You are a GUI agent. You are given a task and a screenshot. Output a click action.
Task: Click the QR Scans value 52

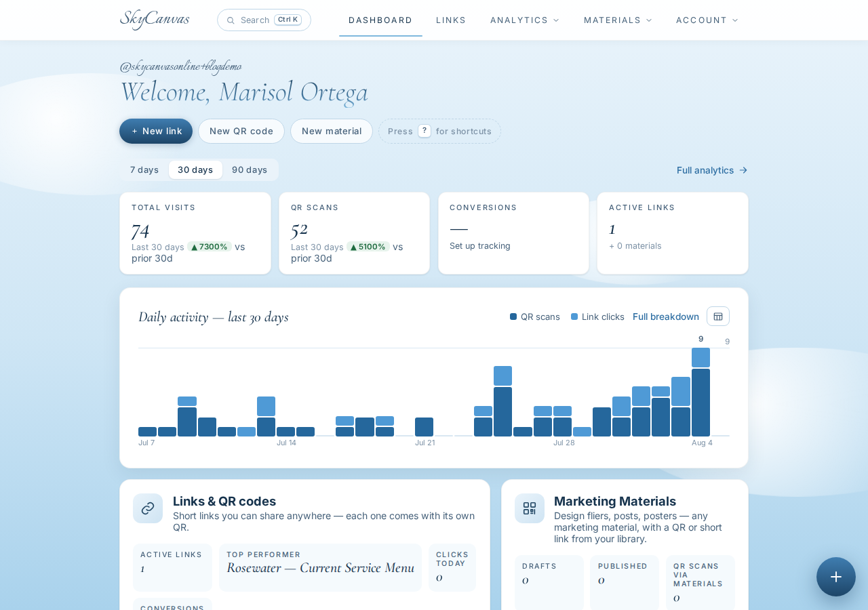(299, 229)
